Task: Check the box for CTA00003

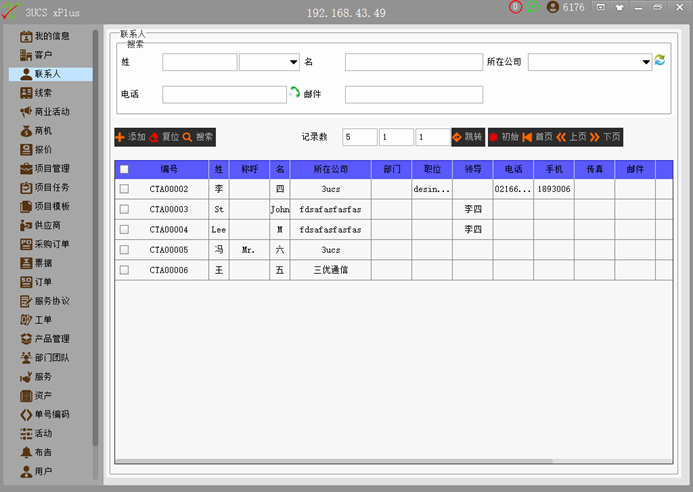Action: click(124, 209)
